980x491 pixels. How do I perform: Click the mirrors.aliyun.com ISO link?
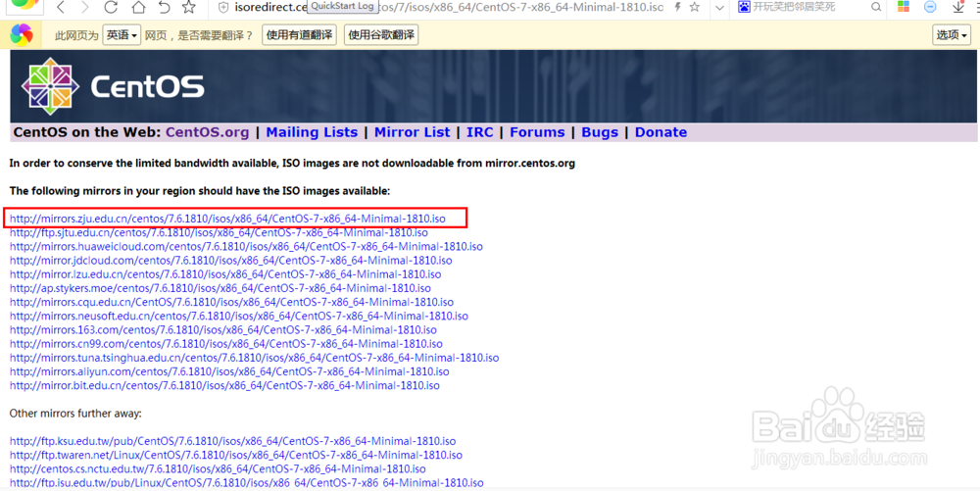229,371
